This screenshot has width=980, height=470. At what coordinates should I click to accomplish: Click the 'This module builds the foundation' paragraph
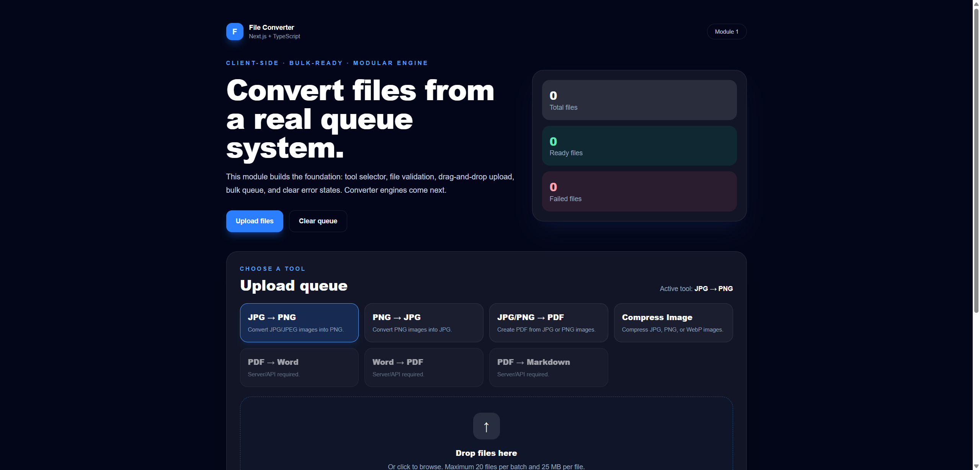tap(370, 184)
